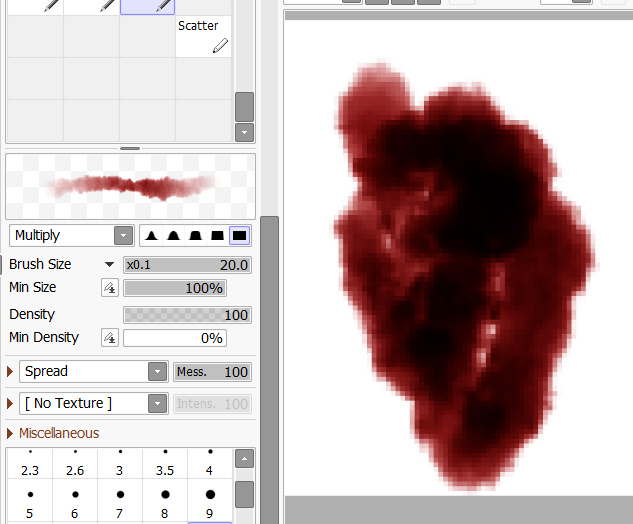Select brush size preset 2.6
The width and height of the screenshot is (633, 524).
[x=75, y=463]
